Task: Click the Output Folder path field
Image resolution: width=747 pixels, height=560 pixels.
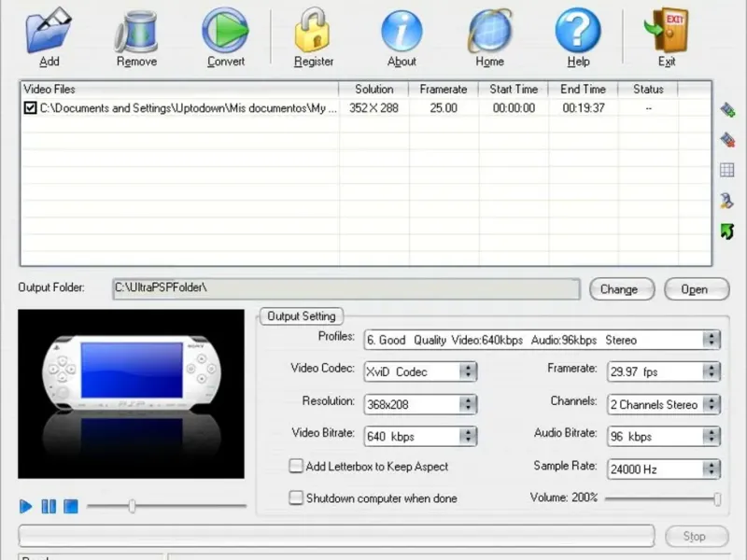Action: click(346, 288)
